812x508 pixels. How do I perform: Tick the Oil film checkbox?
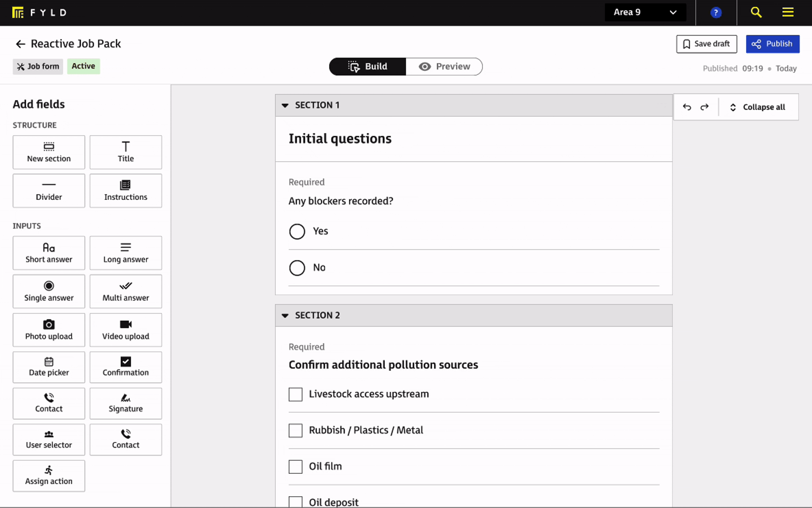296,467
